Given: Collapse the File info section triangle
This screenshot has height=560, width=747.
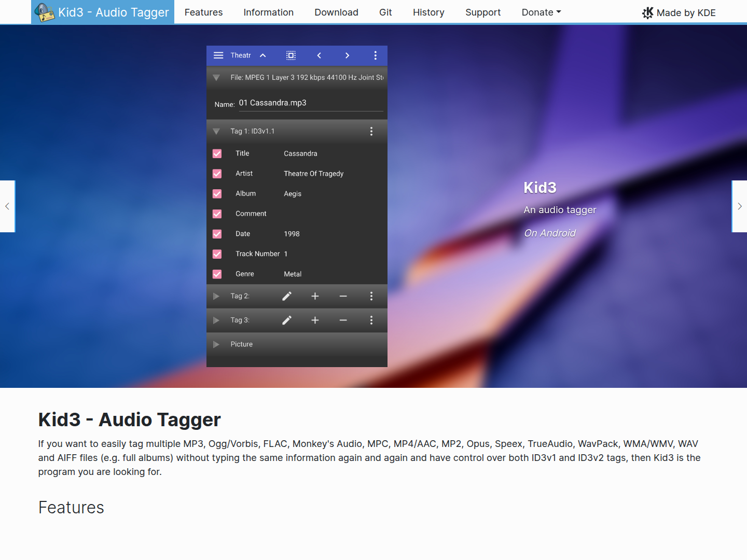Looking at the screenshot, I should pos(216,78).
